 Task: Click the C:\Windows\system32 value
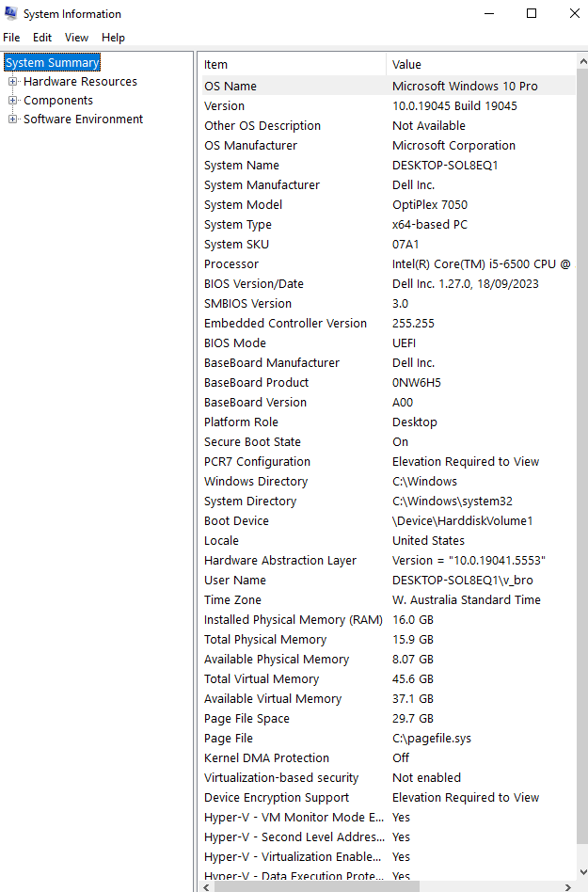[x=453, y=502]
